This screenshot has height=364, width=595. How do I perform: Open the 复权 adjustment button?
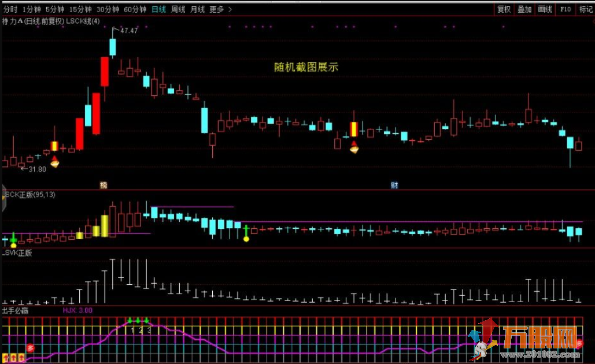click(x=504, y=9)
